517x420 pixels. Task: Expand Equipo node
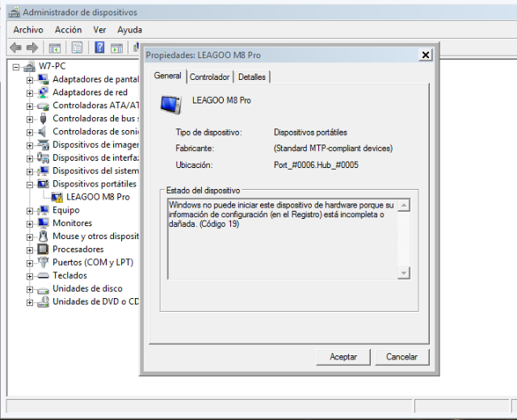coord(30,212)
